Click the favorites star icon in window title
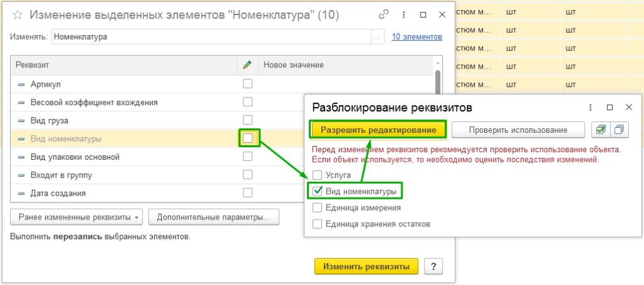This screenshot has height=285, width=644. (18, 14)
